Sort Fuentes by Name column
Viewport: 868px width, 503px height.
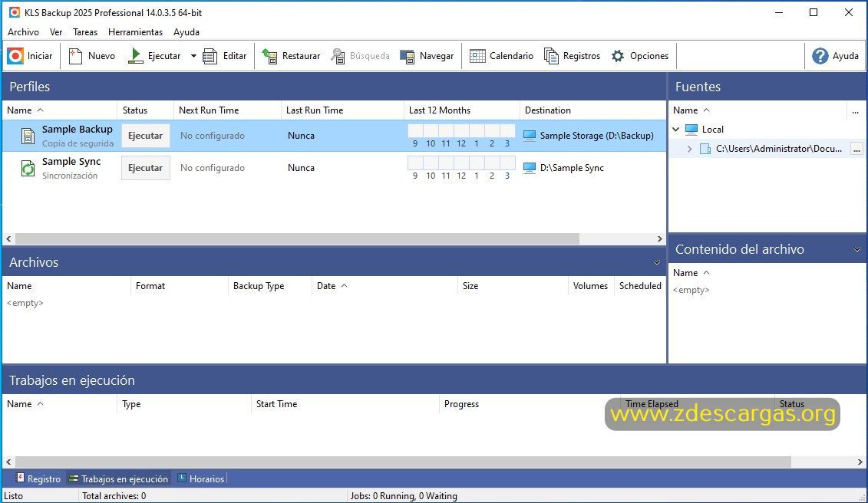click(758, 110)
